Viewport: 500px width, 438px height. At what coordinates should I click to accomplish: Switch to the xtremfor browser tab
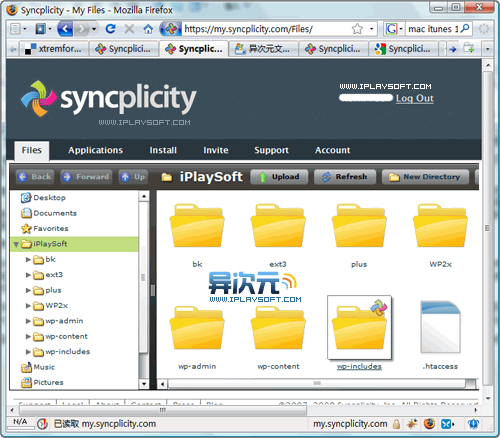[x=54, y=49]
